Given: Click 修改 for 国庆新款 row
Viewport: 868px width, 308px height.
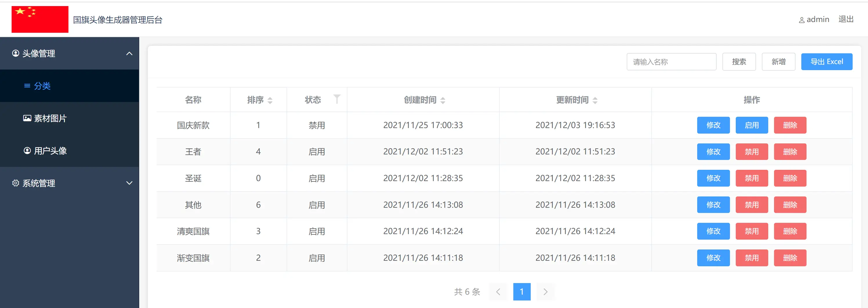Looking at the screenshot, I should coord(713,125).
